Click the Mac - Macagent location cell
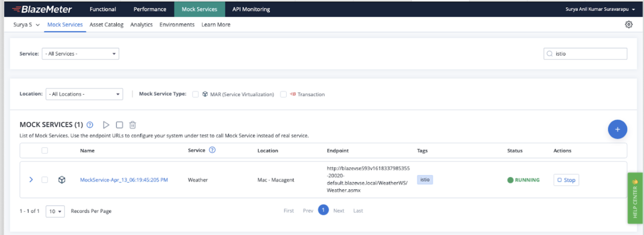 click(276, 180)
